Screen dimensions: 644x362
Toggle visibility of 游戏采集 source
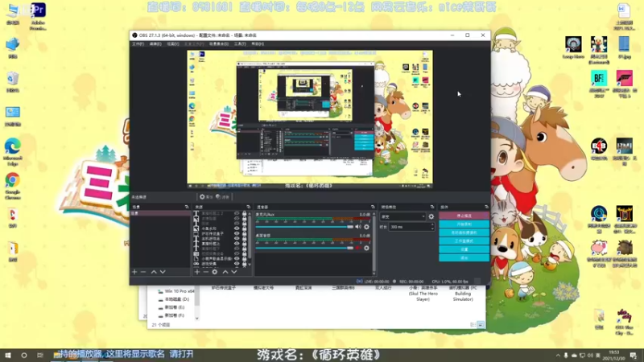(x=237, y=264)
